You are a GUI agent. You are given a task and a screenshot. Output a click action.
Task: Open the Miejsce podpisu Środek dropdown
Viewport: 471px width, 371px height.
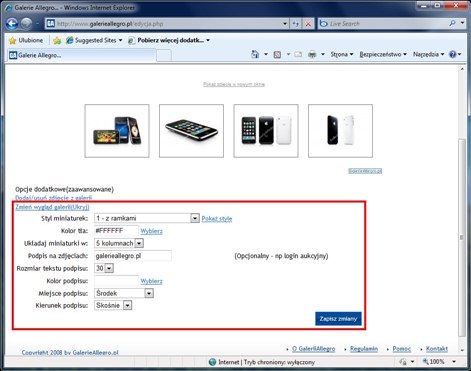coord(124,293)
